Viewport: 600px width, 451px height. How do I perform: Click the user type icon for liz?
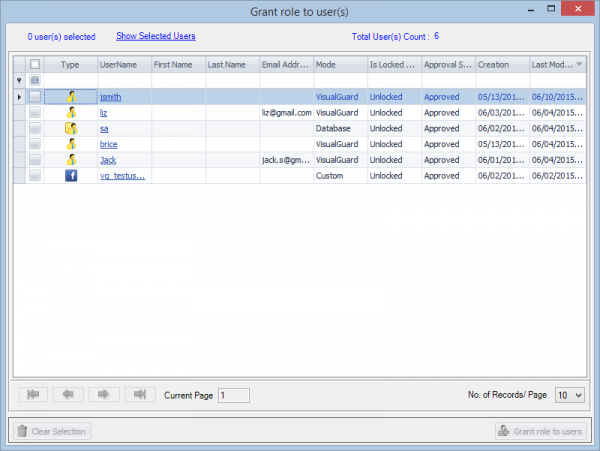[x=71, y=112]
